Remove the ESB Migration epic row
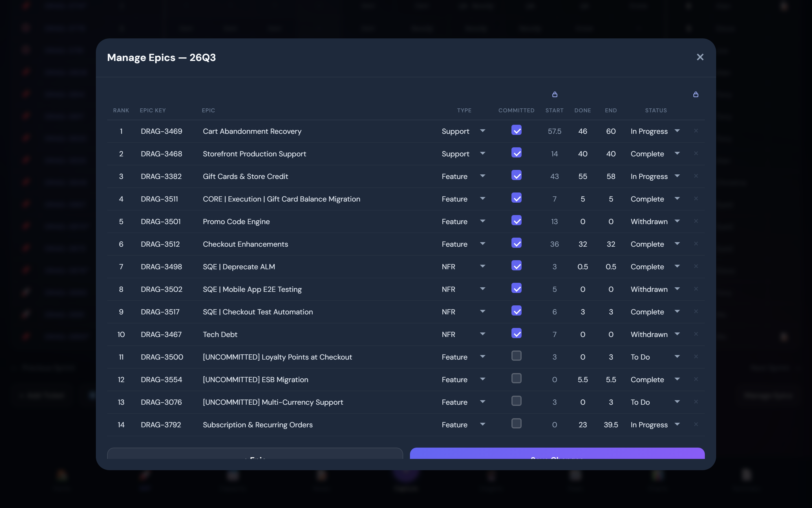Viewport: 812px width, 508px height. click(696, 379)
